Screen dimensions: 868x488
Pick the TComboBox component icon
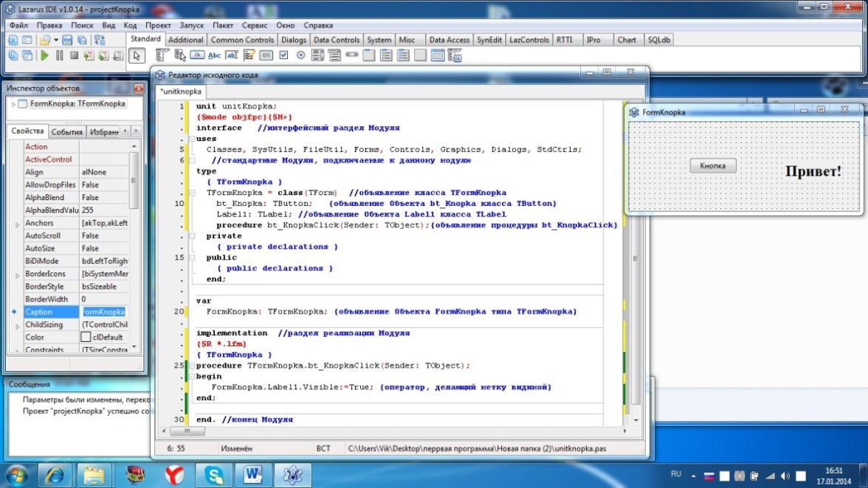[334, 55]
